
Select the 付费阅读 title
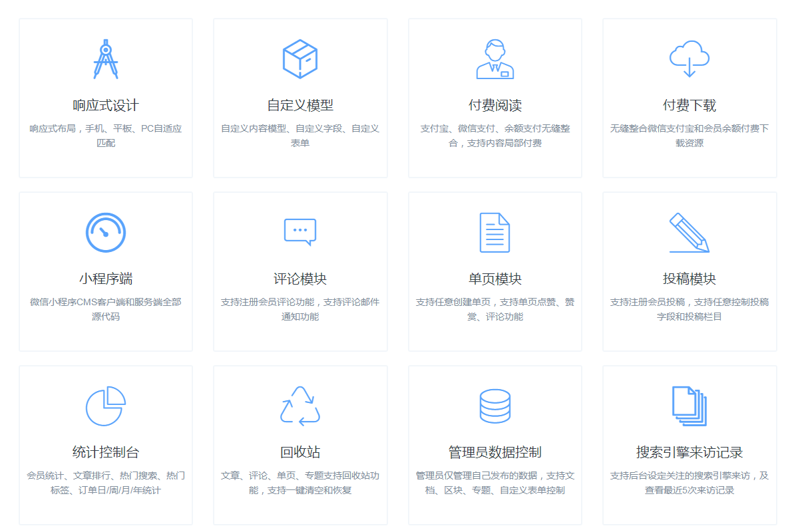pos(495,105)
